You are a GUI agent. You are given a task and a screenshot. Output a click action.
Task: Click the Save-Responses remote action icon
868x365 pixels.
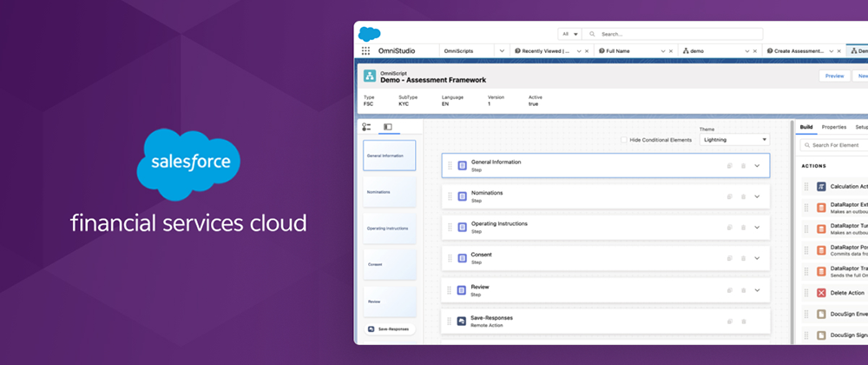(x=462, y=322)
